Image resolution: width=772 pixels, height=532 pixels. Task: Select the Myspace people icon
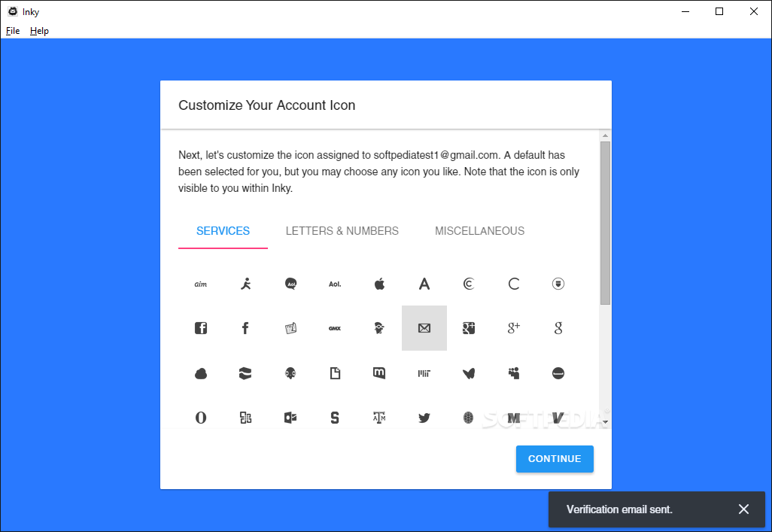pos(513,373)
